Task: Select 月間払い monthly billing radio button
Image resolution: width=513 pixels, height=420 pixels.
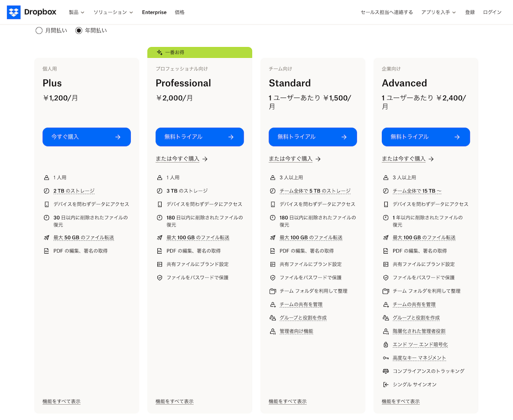Action: coord(39,30)
